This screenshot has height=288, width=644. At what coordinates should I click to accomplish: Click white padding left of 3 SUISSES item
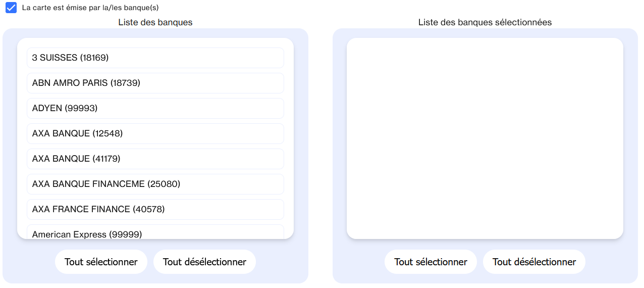click(22, 58)
